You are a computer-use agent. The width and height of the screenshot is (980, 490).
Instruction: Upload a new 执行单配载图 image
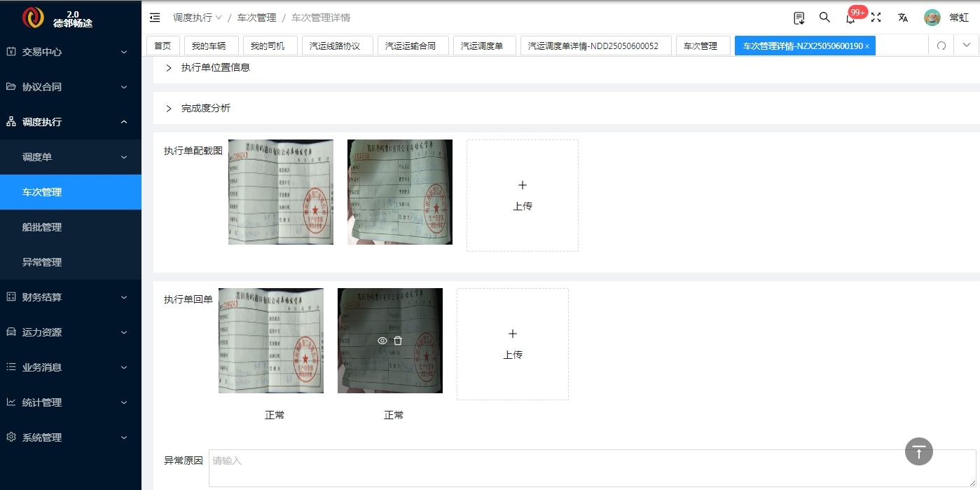pos(523,196)
